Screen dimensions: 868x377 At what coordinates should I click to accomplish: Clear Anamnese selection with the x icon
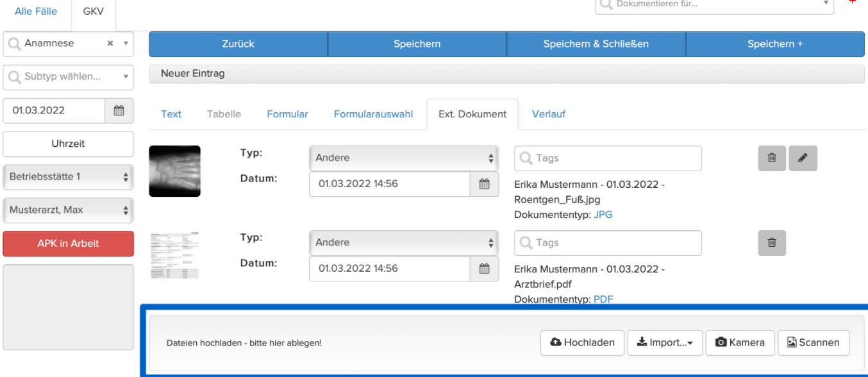click(110, 44)
